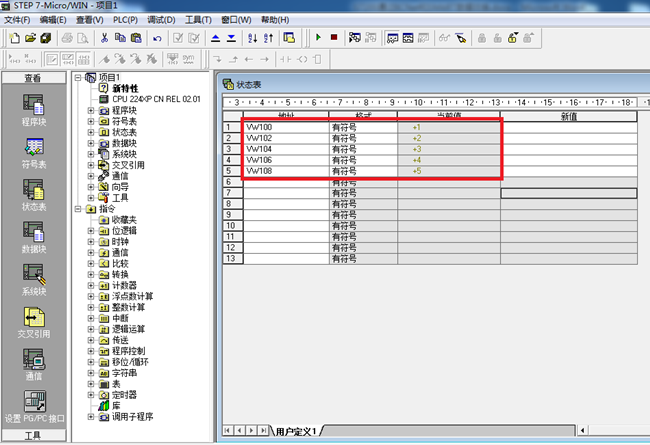Click the New project toolbar icon
The height and width of the screenshot is (445, 650).
point(14,38)
